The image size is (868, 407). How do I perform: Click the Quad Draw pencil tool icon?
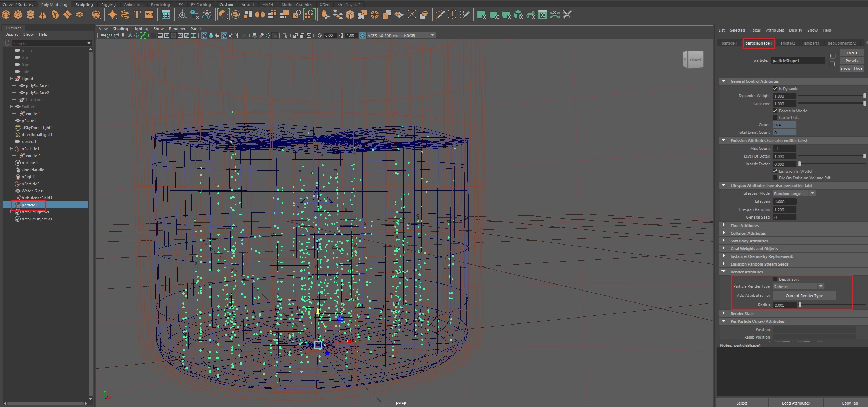click(465, 14)
